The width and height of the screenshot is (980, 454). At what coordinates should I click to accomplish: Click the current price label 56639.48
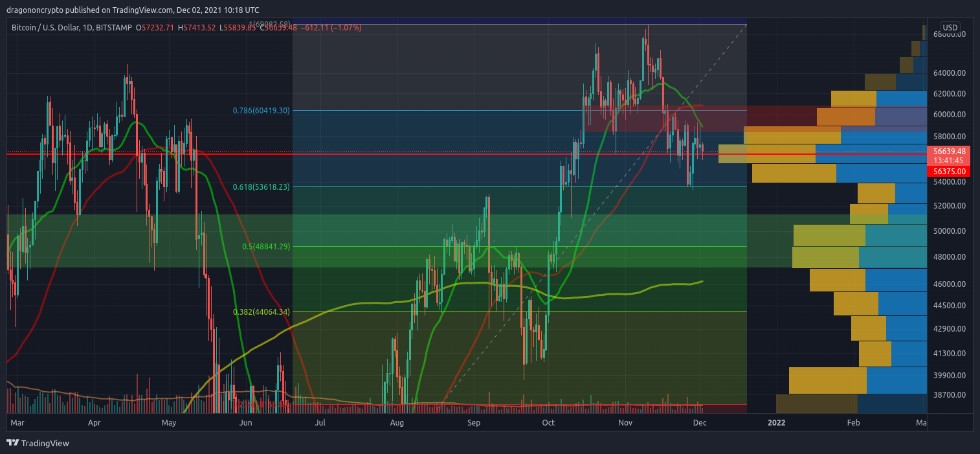click(x=950, y=152)
